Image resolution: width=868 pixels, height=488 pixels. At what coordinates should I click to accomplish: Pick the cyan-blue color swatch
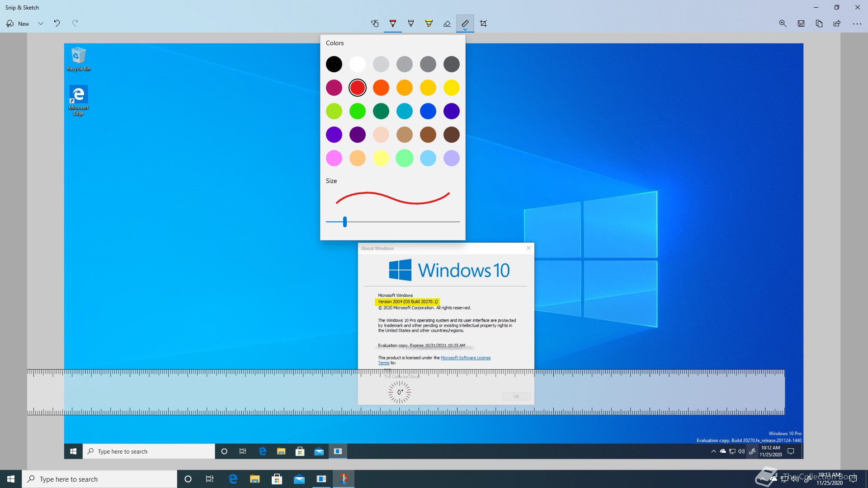coord(405,111)
